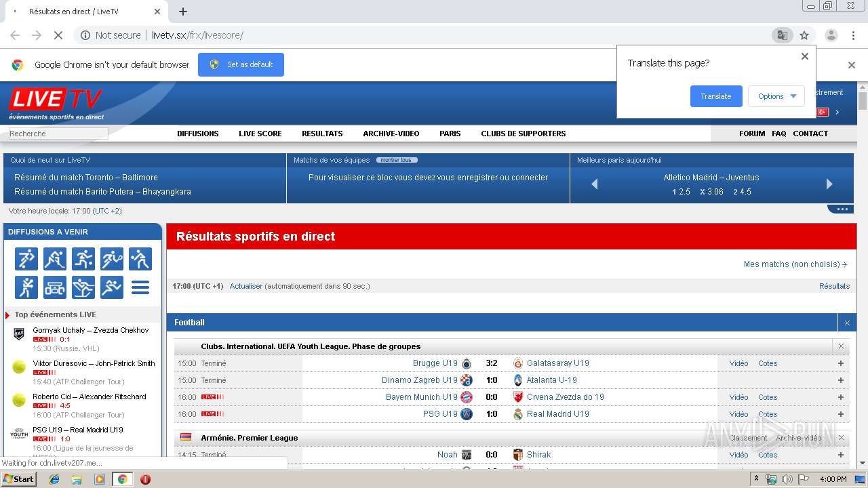Open Windows Media Player from the taskbar
The height and width of the screenshot is (488, 868).
pyautogui.click(x=100, y=479)
